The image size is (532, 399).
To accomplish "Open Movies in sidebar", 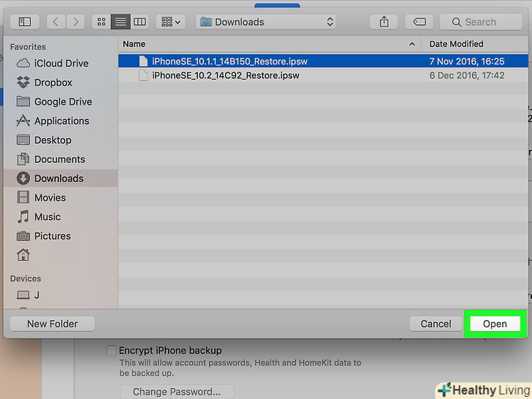I will [61, 197].
